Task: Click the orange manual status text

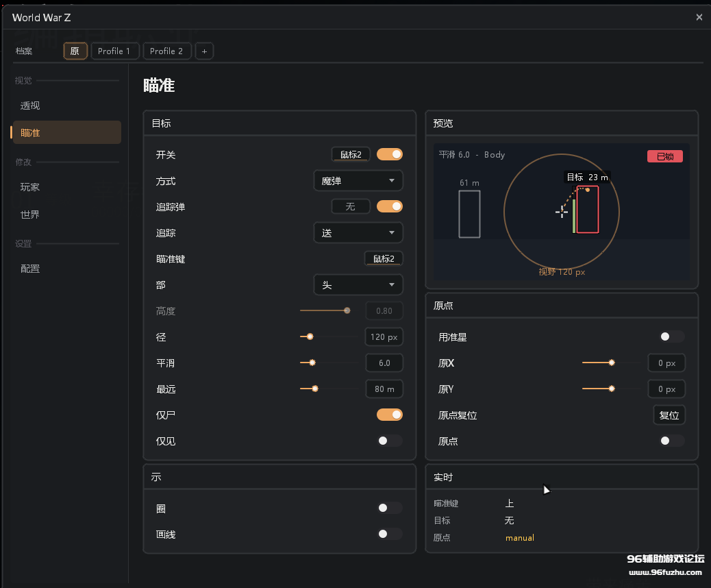Action: 520,538
